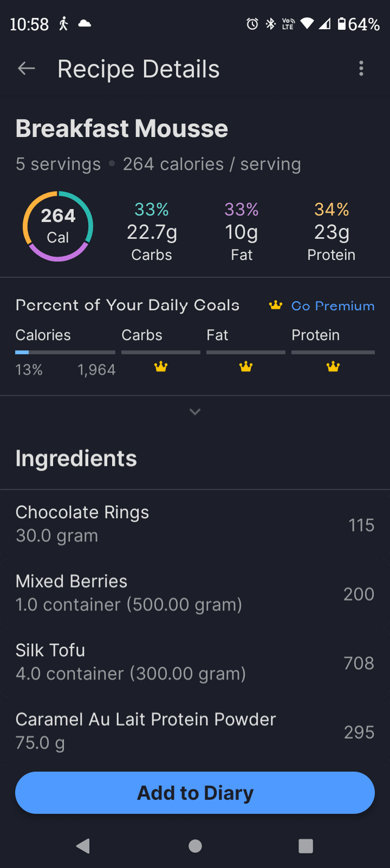Tap the crown icon under Protein
Image resolution: width=390 pixels, height=868 pixels.
click(x=333, y=367)
